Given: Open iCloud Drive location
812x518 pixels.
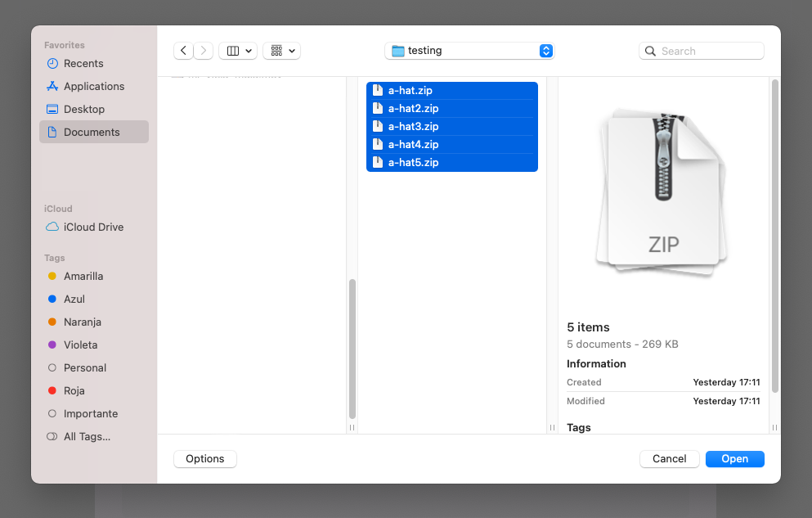Looking at the screenshot, I should [x=93, y=227].
